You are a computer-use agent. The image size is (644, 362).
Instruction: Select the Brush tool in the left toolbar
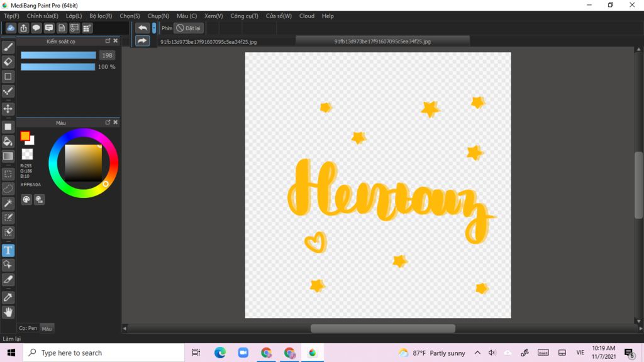[x=8, y=47]
